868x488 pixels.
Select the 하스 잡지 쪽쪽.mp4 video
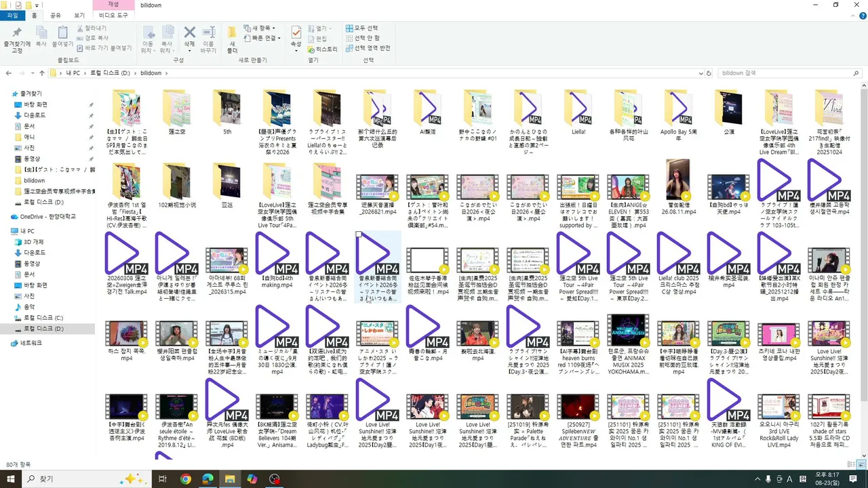tap(127, 341)
